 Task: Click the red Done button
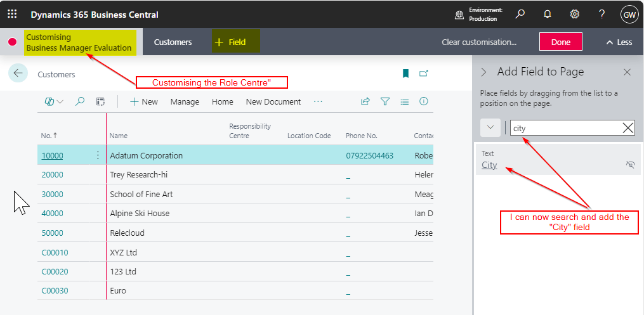coord(560,42)
